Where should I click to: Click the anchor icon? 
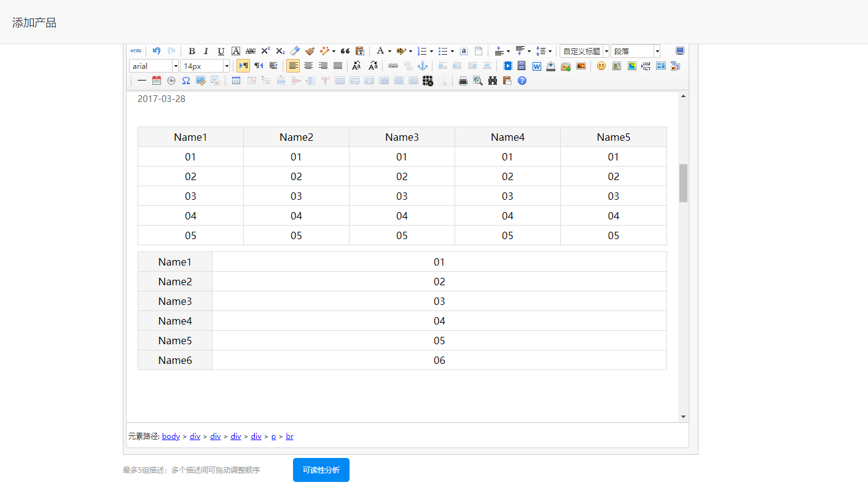[423, 66]
